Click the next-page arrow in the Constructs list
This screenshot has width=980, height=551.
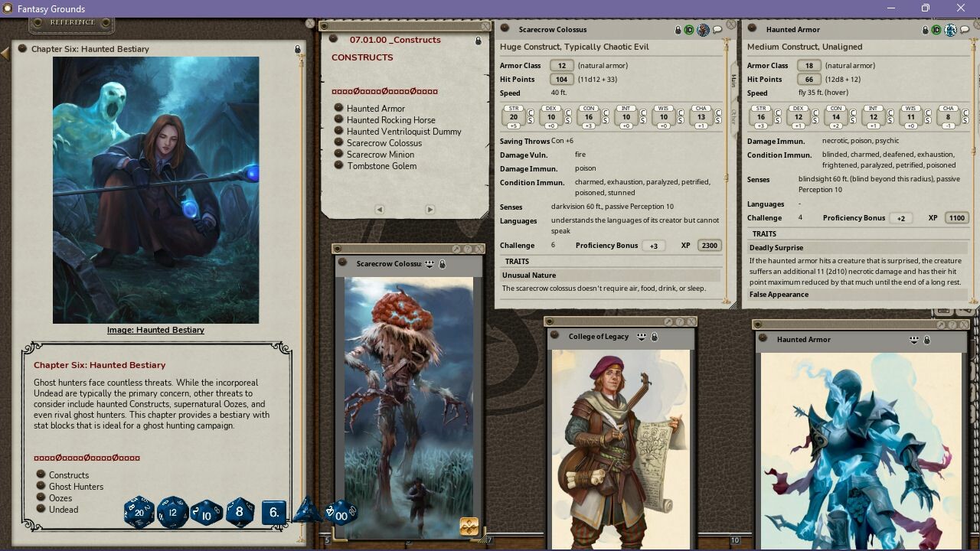(430, 209)
